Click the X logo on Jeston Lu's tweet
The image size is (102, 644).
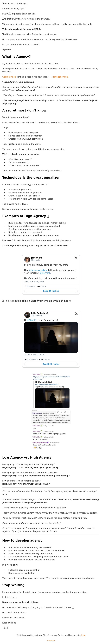click(76, 258)
